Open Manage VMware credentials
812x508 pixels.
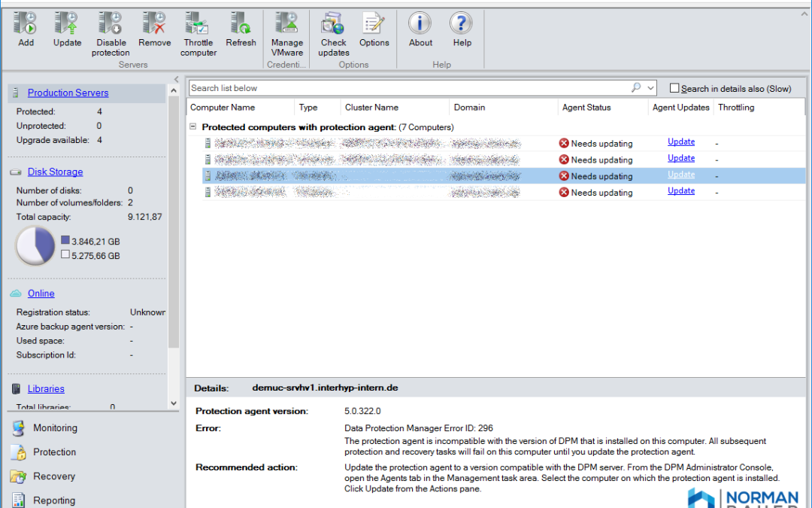[x=287, y=24]
